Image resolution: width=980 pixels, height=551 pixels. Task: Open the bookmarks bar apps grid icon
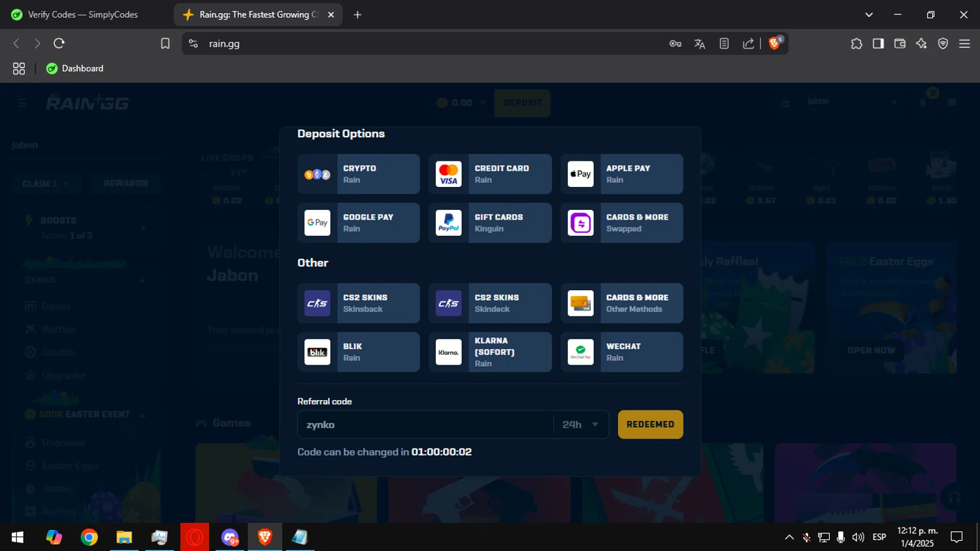[x=19, y=68]
